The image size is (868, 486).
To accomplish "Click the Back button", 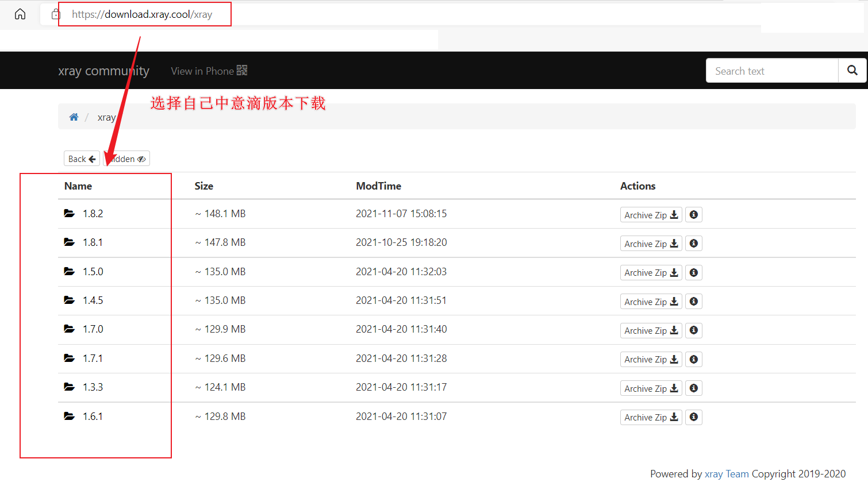I will (x=82, y=159).
